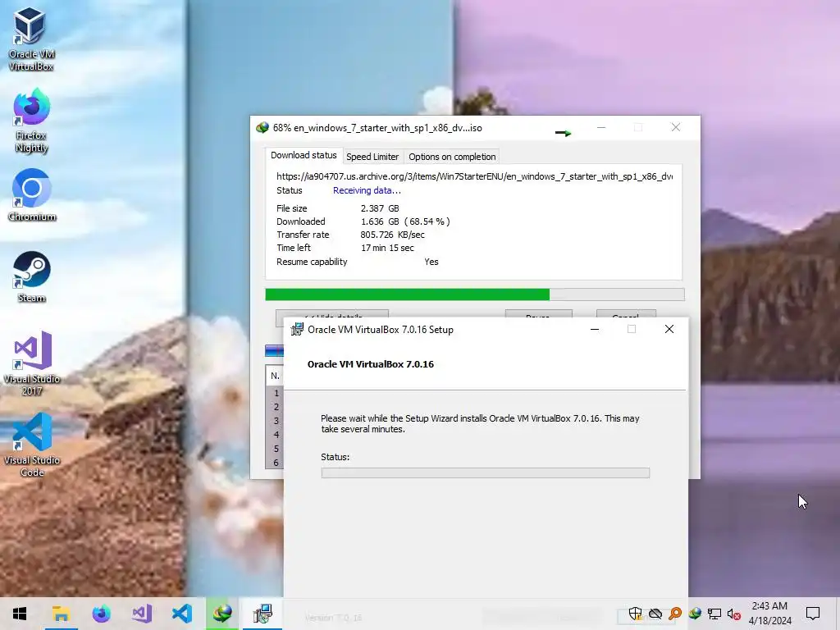Open the notification action center
The image size is (840, 630).
813,614
